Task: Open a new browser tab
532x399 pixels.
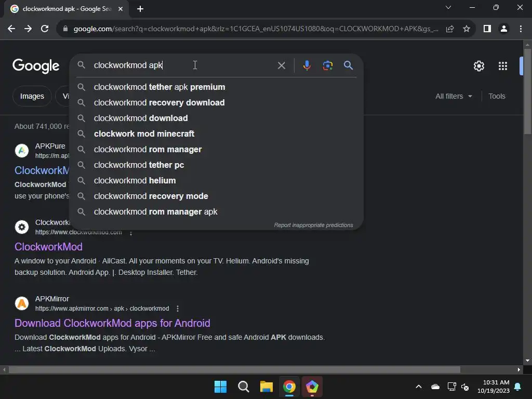Action: 140,9
